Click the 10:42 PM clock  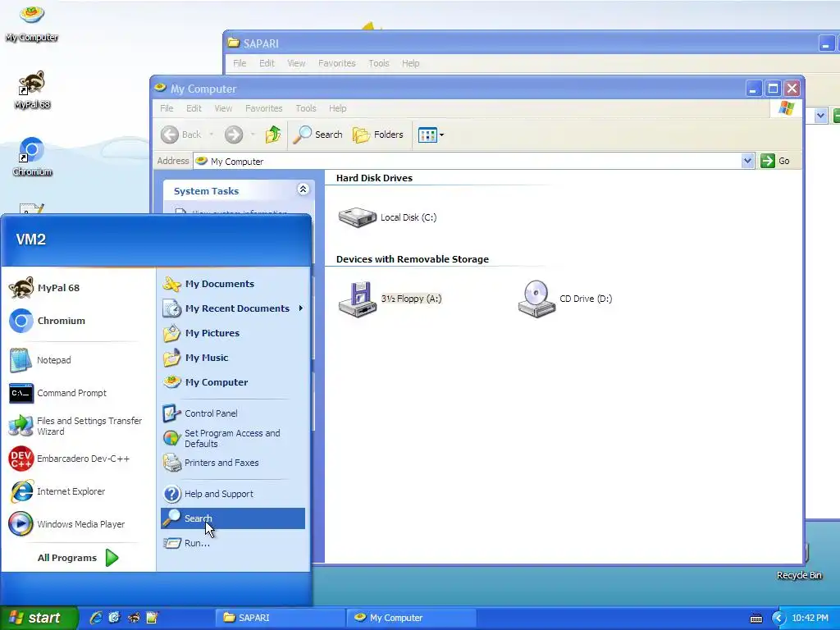point(810,618)
